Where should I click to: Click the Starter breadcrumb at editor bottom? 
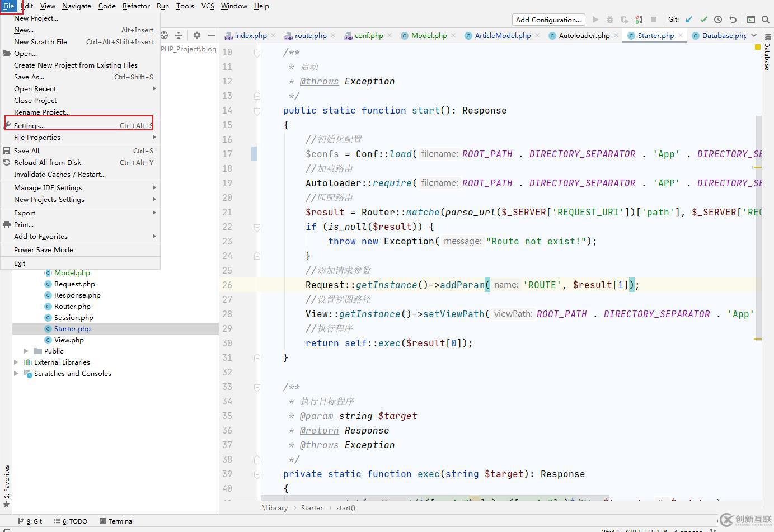pos(312,508)
